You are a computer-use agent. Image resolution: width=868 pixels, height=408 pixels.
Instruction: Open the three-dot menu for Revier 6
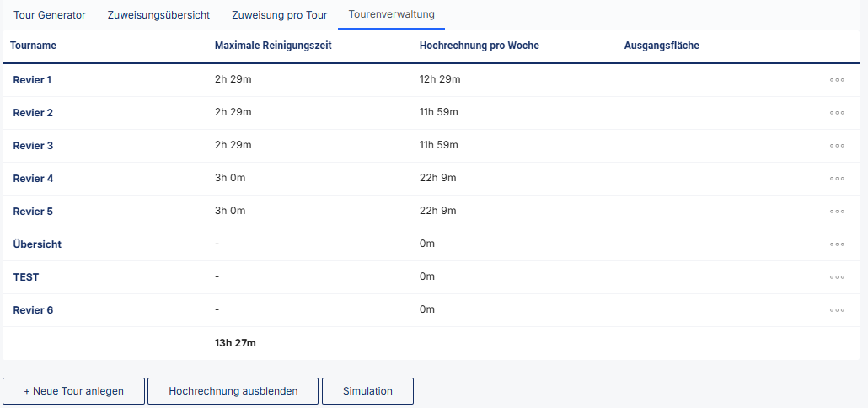(837, 310)
